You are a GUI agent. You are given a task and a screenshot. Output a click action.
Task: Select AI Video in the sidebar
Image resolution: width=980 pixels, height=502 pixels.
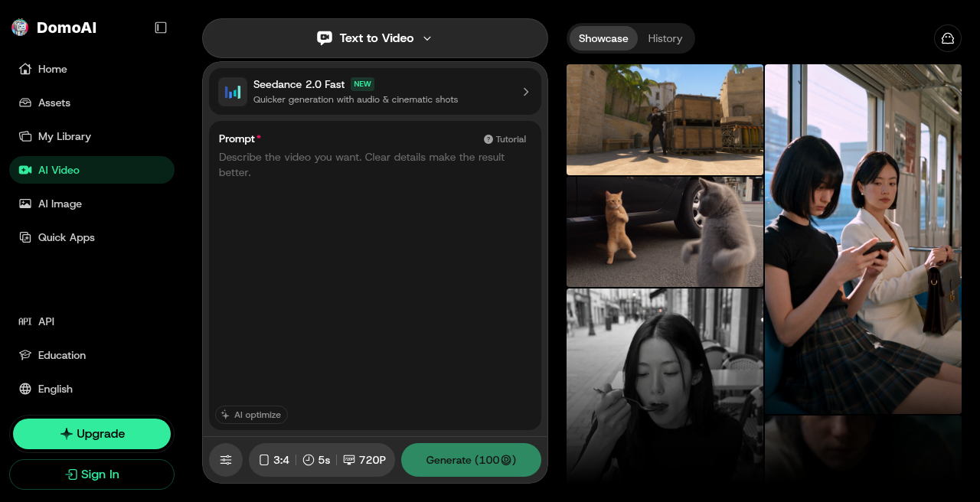[92, 170]
